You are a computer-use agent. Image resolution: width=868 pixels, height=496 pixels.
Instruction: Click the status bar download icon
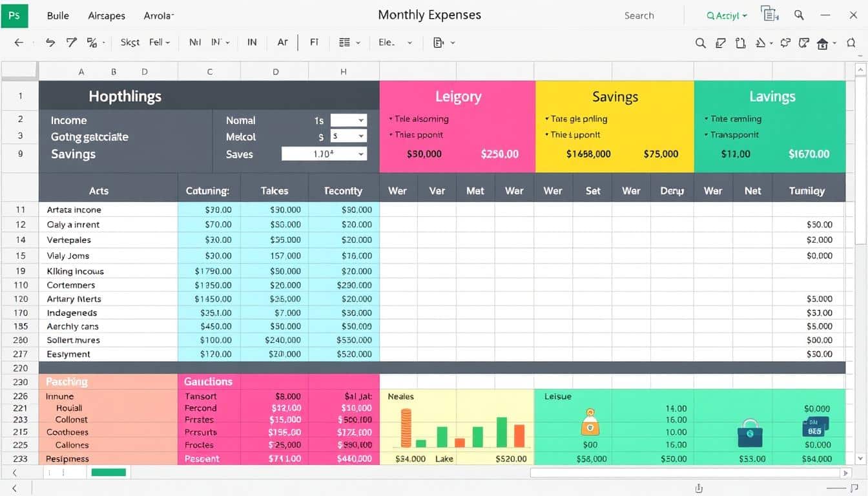[699, 490]
